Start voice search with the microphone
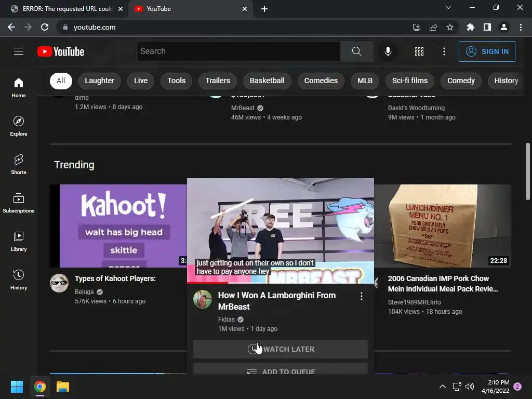532x399 pixels. [x=388, y=51]
